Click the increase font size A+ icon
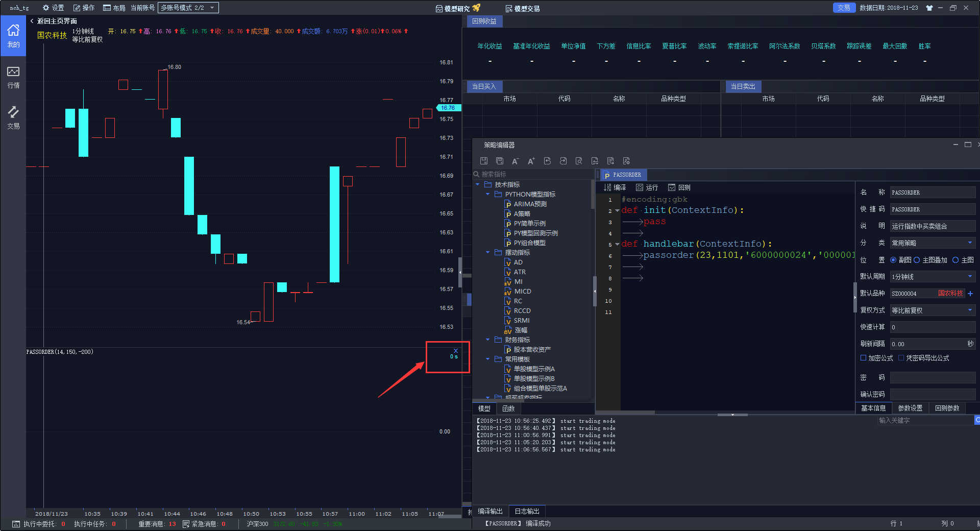The width and height of the screenshot is (980, 531). 531,161
